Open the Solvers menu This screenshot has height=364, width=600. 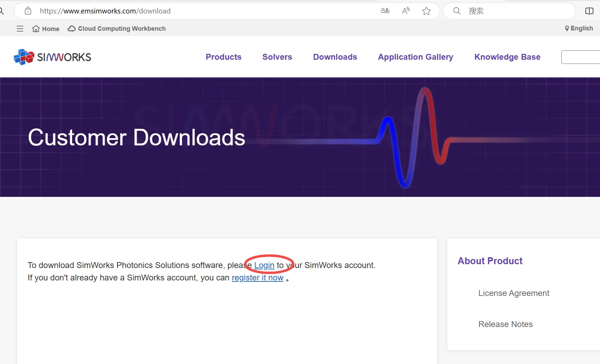point(277,57)
